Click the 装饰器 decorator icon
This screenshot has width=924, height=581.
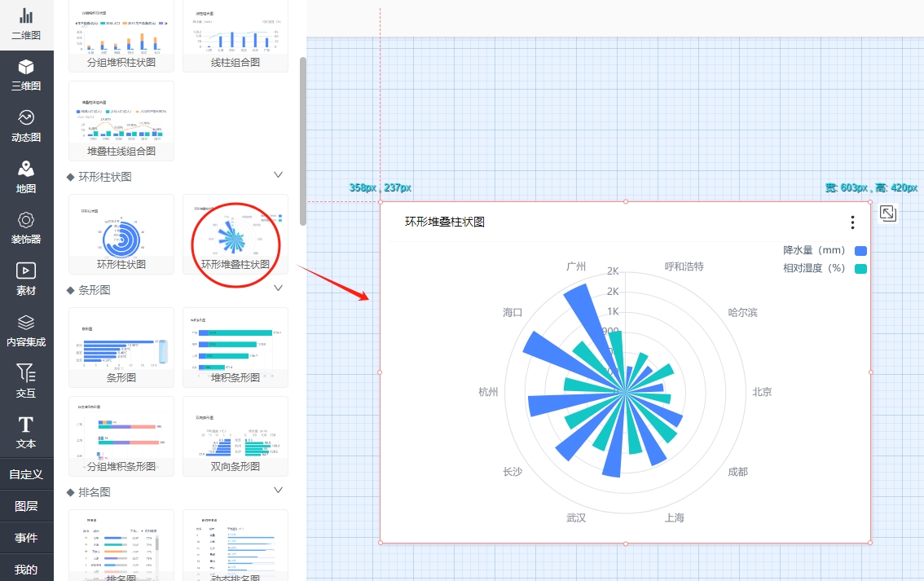pyautogui.click(x=26, y=227)
